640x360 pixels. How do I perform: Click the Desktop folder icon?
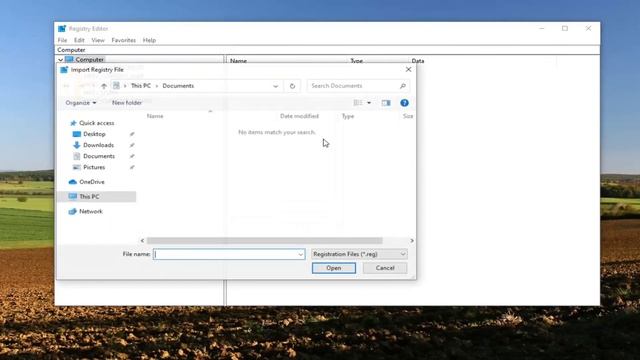[77, 134]
